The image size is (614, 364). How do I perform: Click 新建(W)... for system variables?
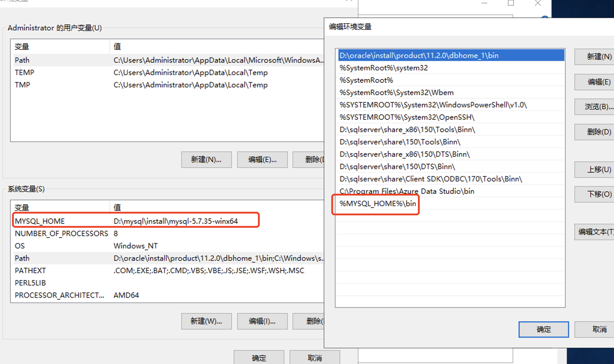pyautogui.click(x=206, y=321)
